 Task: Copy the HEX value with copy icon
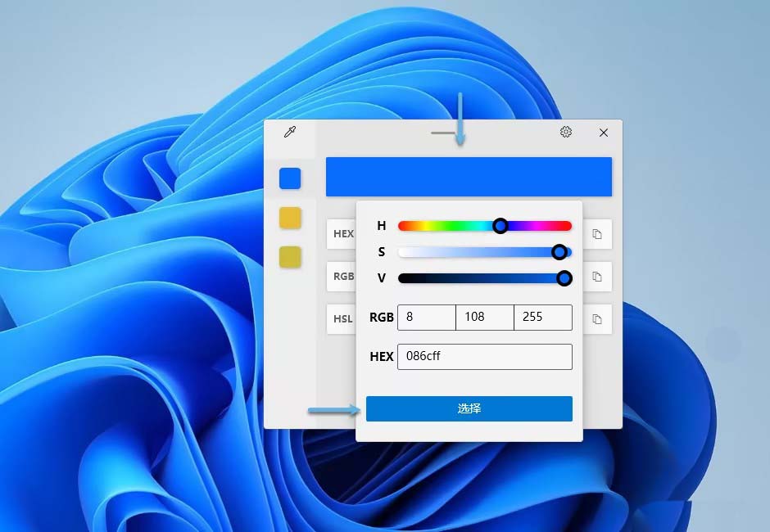pyautogui.click(x=597, y=234)
